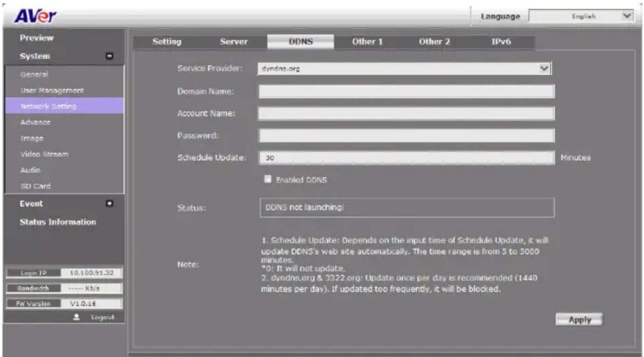Switch to the Setting tab
Viewport: 644px width, 357px height.
167,42
